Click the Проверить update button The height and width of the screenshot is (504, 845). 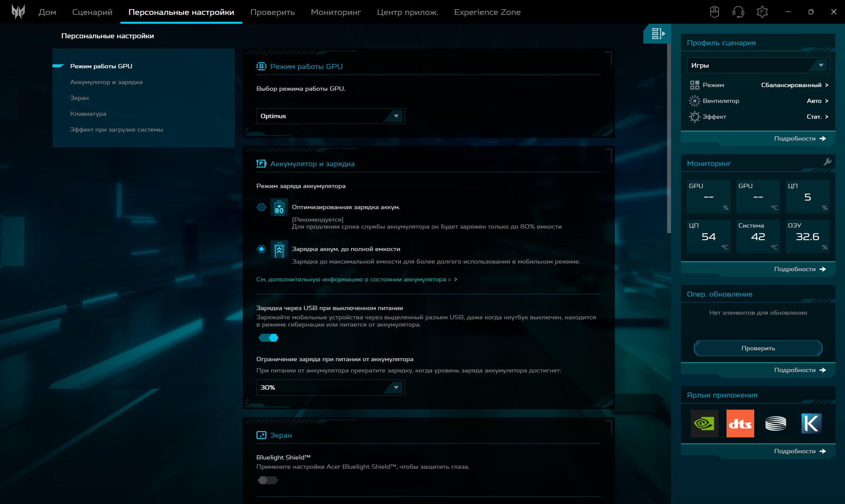click(758, 348)
